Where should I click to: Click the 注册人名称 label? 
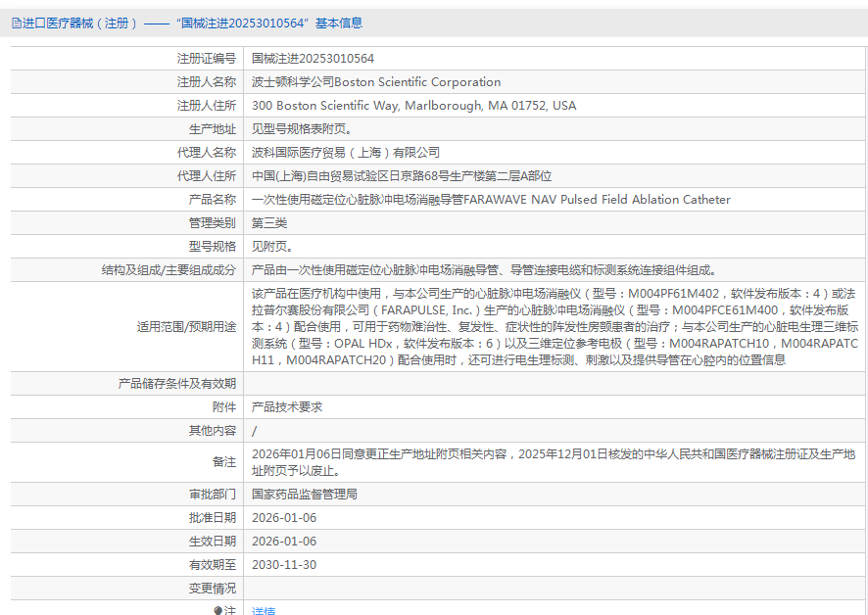207,82
